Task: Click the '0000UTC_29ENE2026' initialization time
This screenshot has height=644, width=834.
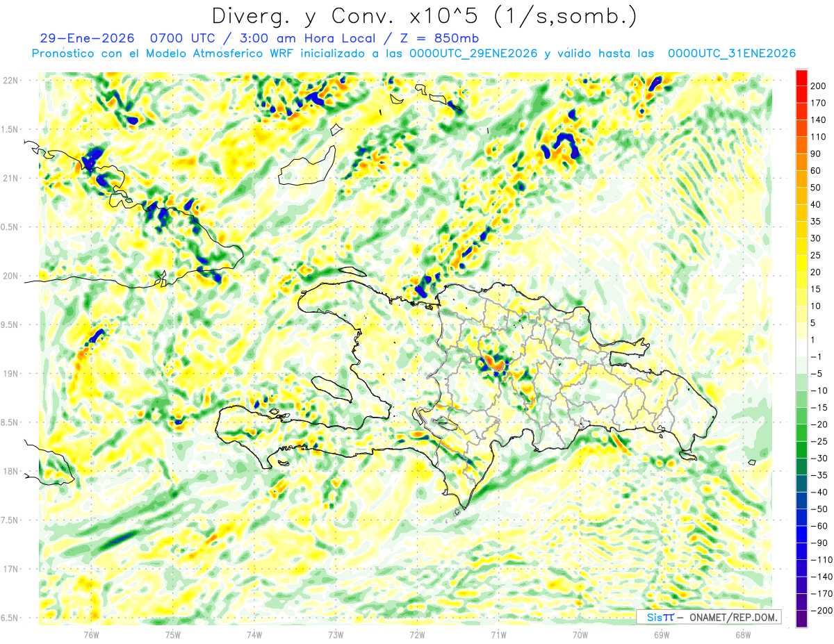Action: pos(473,53)
